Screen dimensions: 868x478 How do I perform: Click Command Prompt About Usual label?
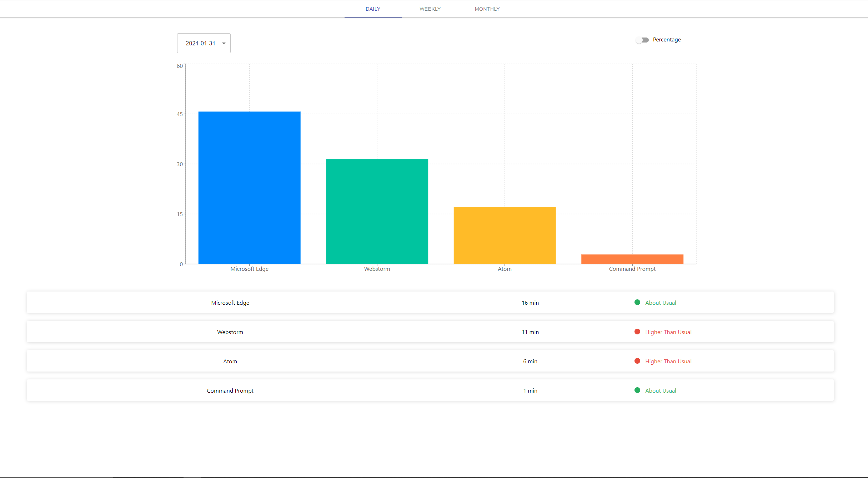click(x=661, y=391)
